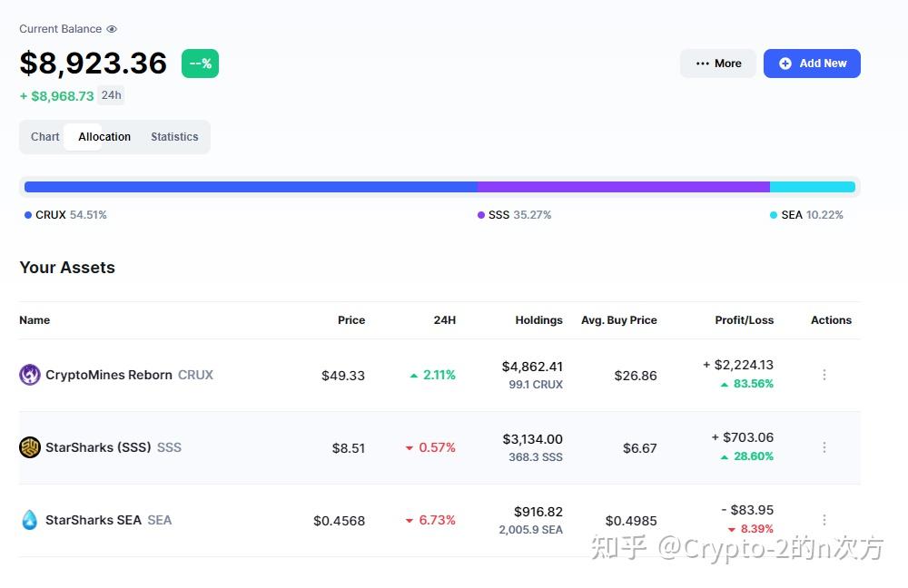Viewport: 908px width, 588px height.
Task: Click the plus icon in Add New
Action: coord(785,64)
